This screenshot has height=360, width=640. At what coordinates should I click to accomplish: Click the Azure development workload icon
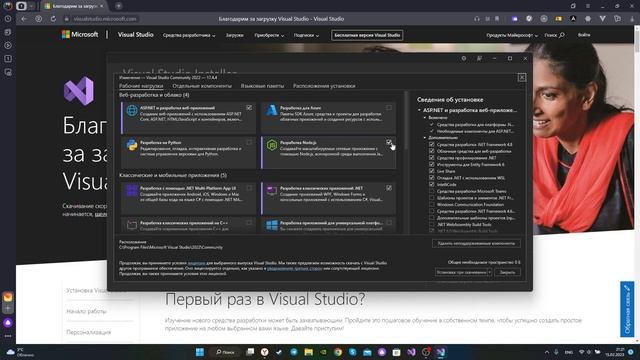272,111
